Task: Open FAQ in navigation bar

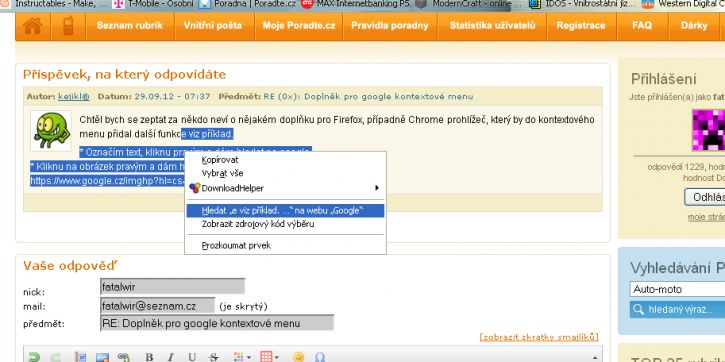Action: click(642, 26)
